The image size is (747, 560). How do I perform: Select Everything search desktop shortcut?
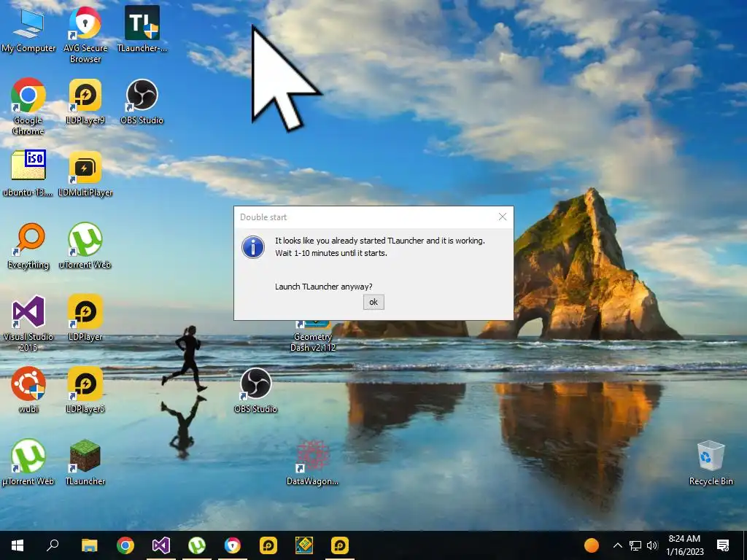28,246
